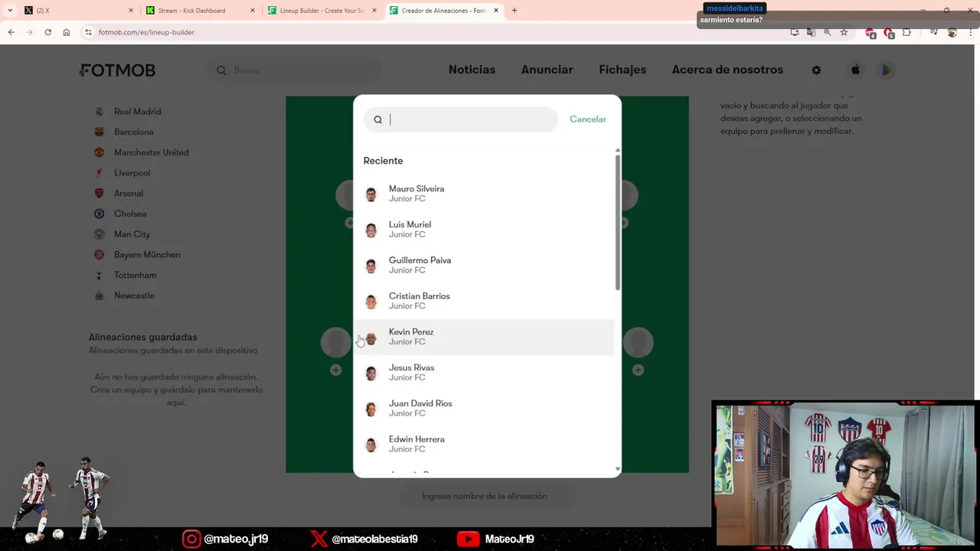
Task: Click the search magnifier icon in dialog
Action: pos(377,119)
